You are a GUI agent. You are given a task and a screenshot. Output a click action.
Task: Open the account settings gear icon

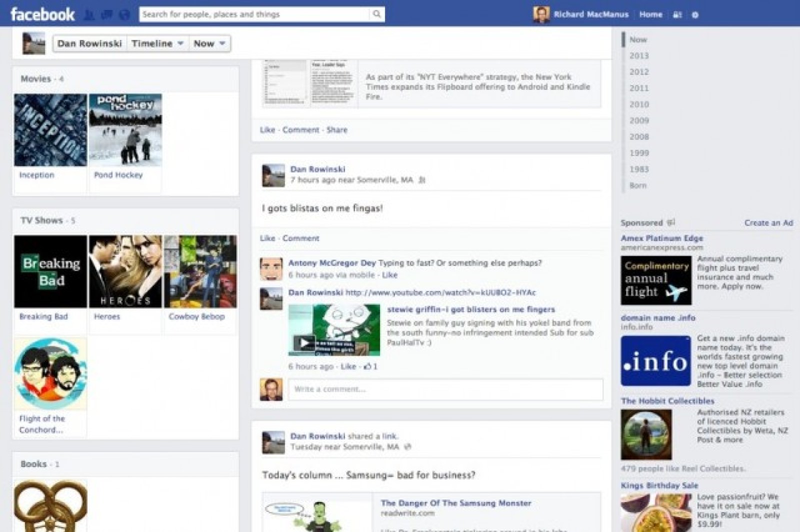coord(695,15)
